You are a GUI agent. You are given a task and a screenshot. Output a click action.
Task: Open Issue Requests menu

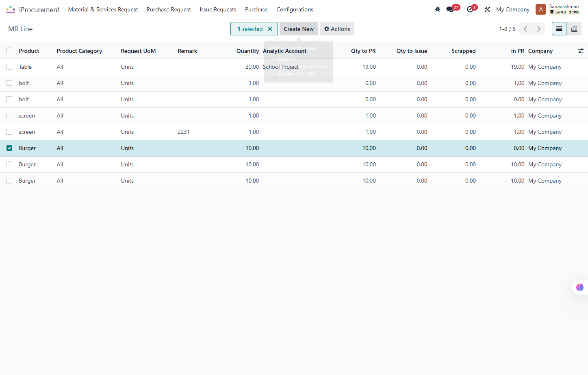[218, 9]
